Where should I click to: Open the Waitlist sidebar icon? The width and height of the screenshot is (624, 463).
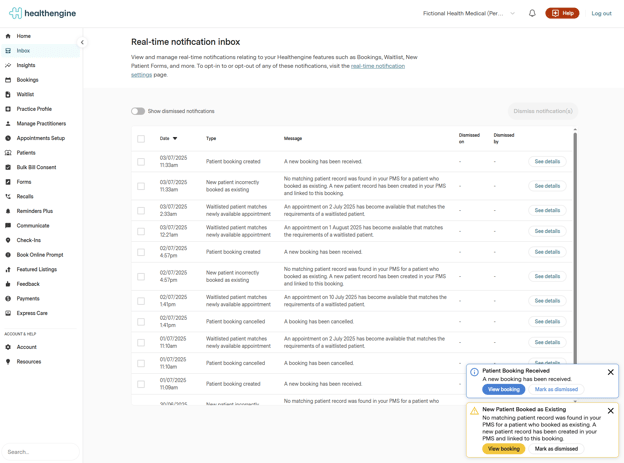(8, 94)
